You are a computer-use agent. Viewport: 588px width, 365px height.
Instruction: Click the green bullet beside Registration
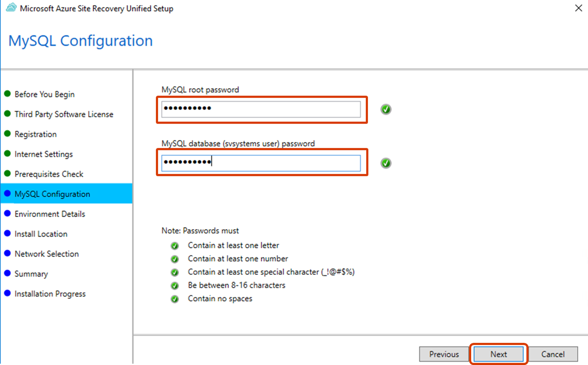(x=7, y=134)
